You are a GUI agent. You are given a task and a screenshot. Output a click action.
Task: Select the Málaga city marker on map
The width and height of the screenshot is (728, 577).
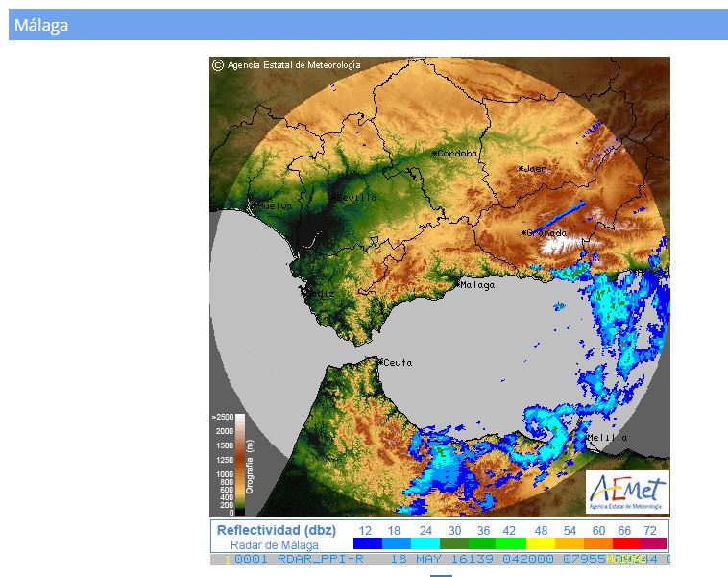[459, 284]
